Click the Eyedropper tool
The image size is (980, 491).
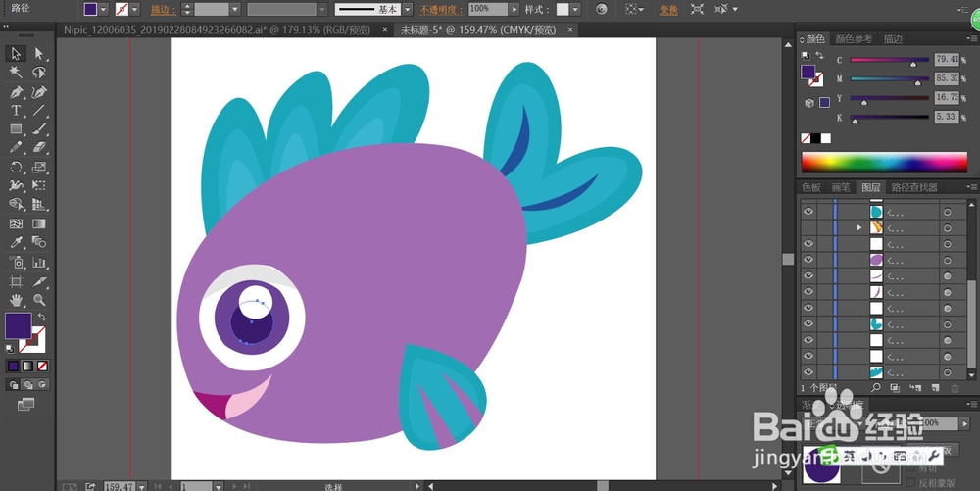(17, 242)
